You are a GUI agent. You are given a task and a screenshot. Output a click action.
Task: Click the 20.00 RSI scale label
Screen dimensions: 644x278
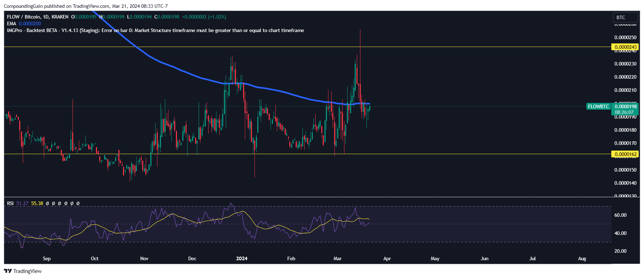(x=621, y=251)
